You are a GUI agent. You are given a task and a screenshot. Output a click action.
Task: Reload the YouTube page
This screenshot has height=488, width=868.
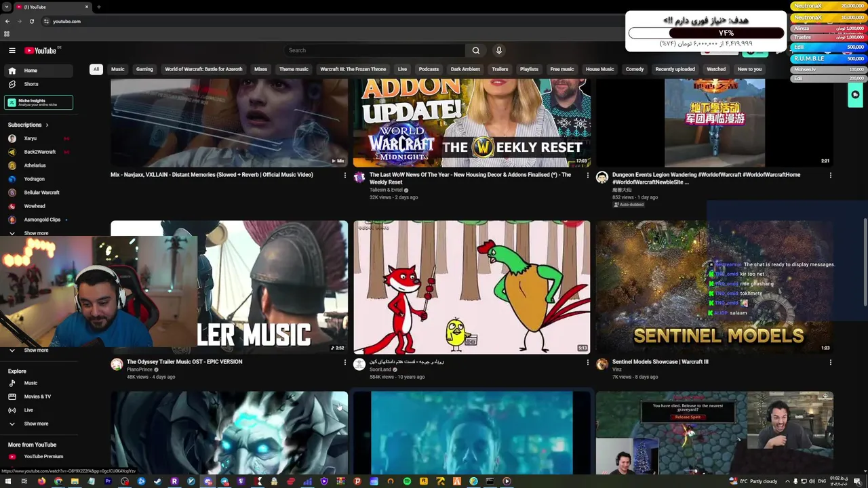tap(31, 21)
